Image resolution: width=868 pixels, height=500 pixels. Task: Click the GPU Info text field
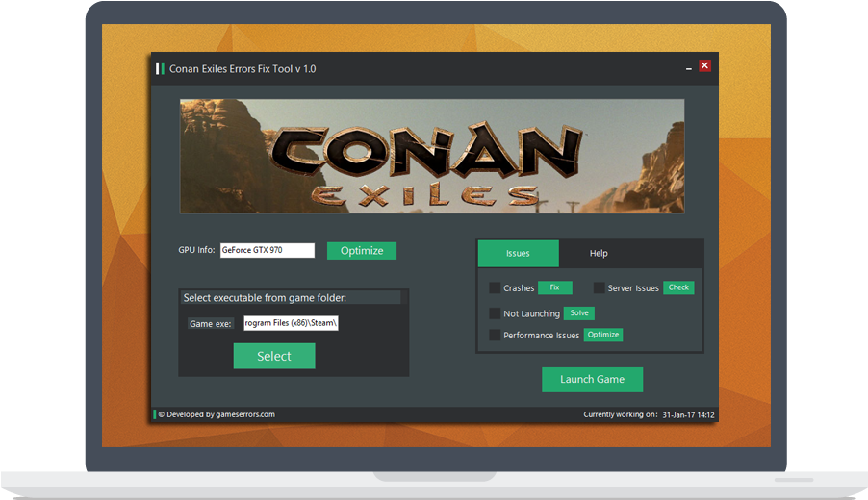[x=268, y=250]
